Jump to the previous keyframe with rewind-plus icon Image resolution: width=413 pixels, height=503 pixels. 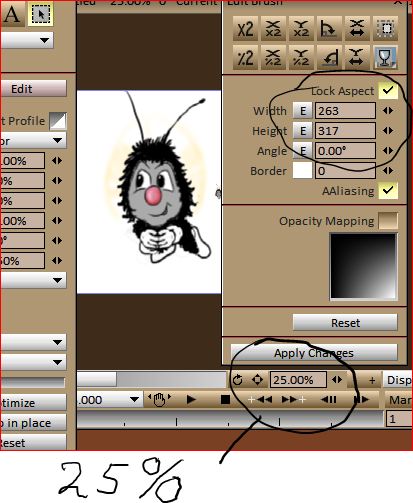260,399
